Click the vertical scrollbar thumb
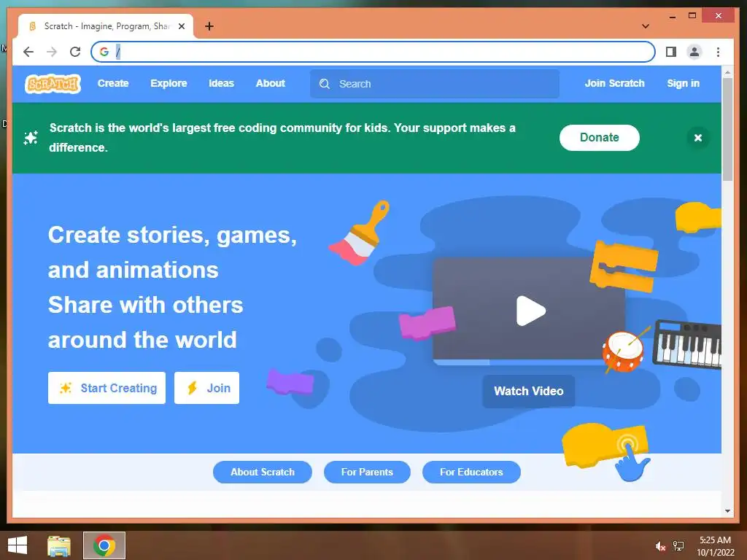Screen dimensions: 747x560 pos(727,130)
